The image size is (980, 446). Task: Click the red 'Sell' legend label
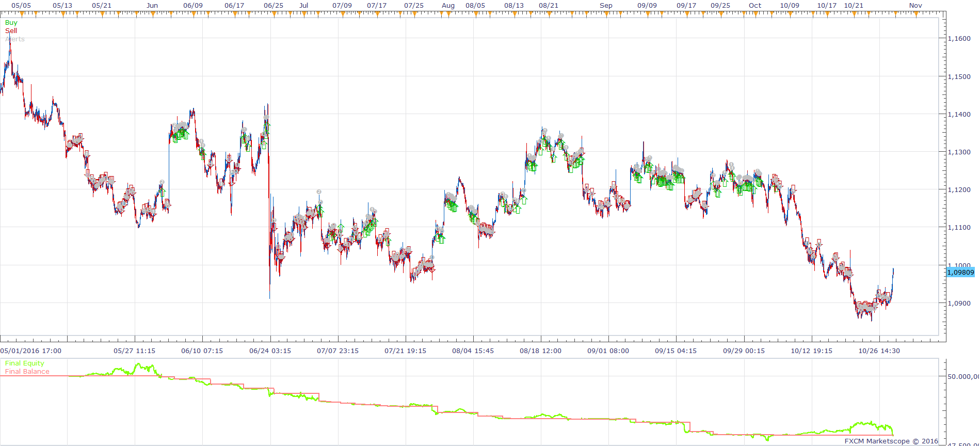pyautogui.click(x=11, y=31)
